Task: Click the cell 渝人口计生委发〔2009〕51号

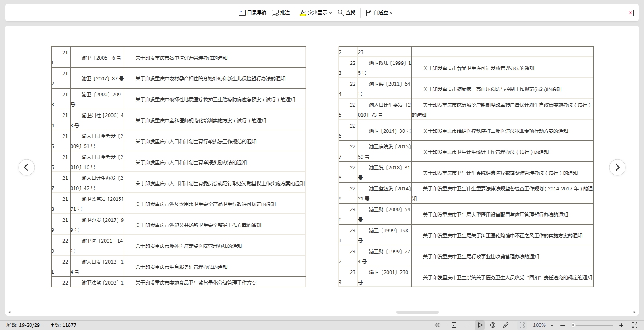Action: click(97, 141)
